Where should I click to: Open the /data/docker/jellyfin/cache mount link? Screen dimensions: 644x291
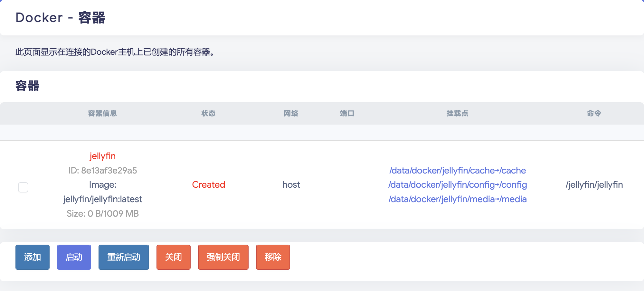point(457,171)
